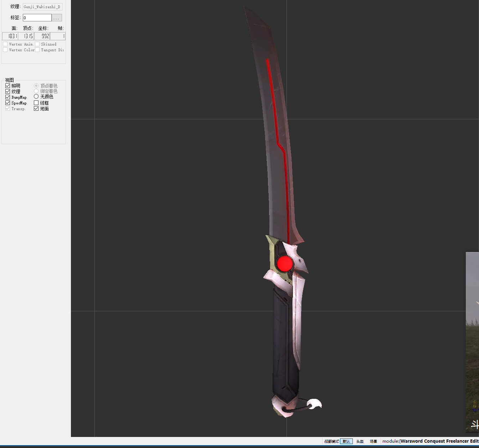Click the 顶点 vertex count field 1315
Image resolution: width=479 pixels, height=448 pixels.
(x=26, y=36)
